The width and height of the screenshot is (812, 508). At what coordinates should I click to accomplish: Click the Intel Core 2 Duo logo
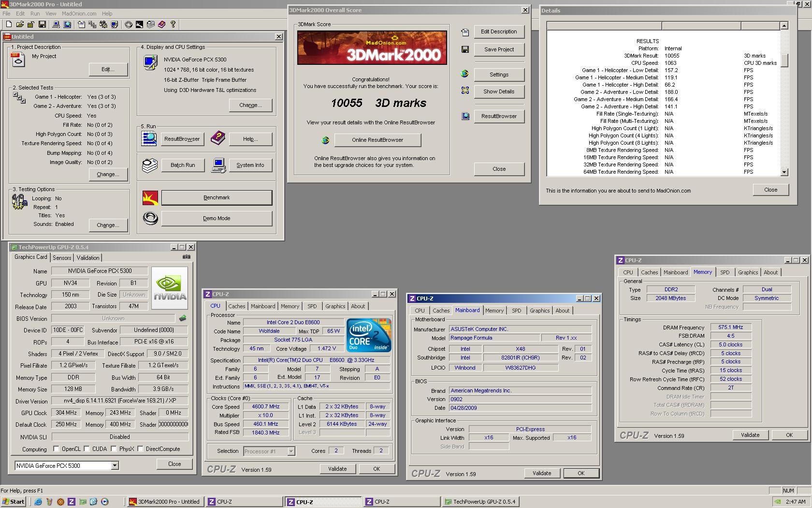(368, 335)
